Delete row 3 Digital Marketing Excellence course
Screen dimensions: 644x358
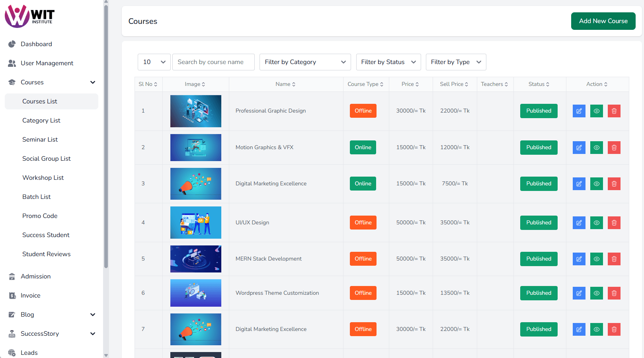tap(614, 184)
